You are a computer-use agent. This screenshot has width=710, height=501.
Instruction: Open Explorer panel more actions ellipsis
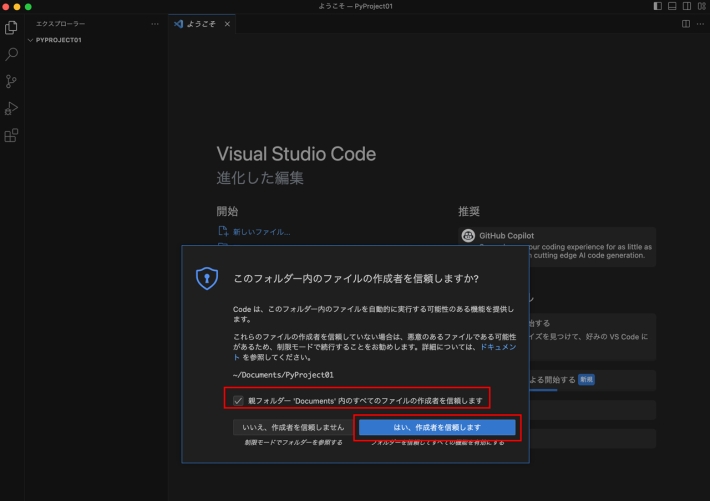click(x=155, y=24)
